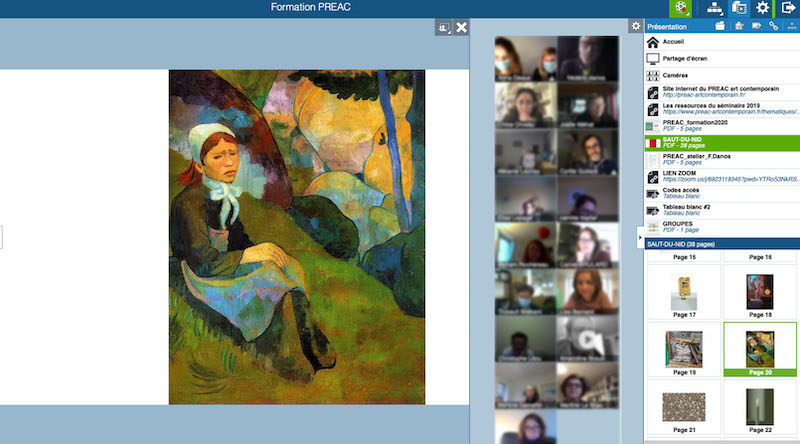Select the Page 17 thumbnail
The image size is (800, 444).
[x=684, y=292]
